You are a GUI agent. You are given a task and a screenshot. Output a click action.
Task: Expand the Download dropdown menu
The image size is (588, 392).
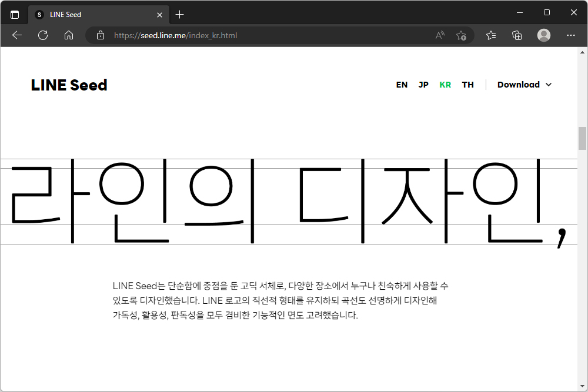pos(524,85)
